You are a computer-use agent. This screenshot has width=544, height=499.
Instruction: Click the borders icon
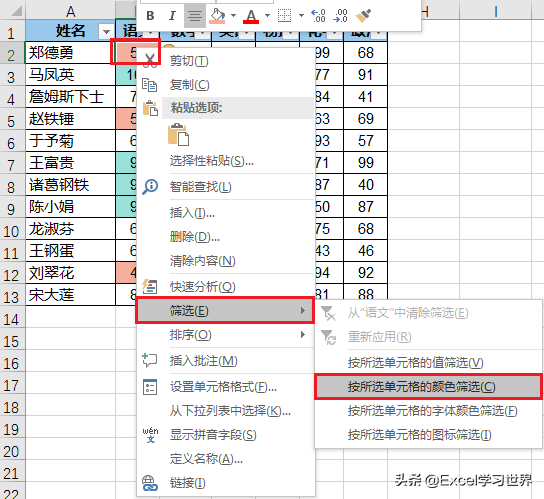pos(284,16)
